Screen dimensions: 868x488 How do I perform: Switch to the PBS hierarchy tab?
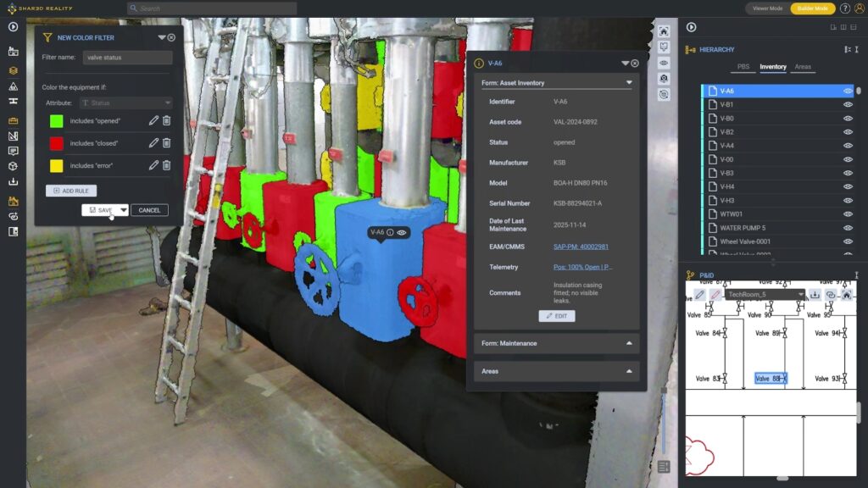point(743,66)
